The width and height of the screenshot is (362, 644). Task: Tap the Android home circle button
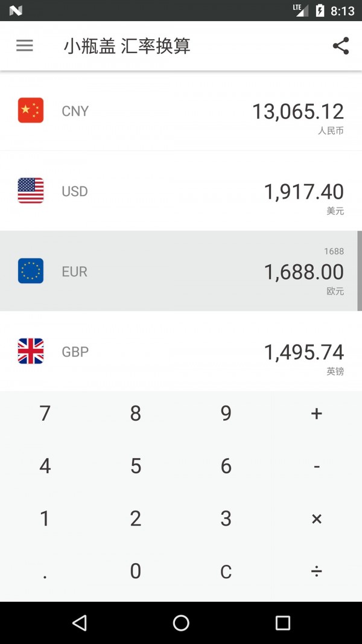tap(181, 623)
